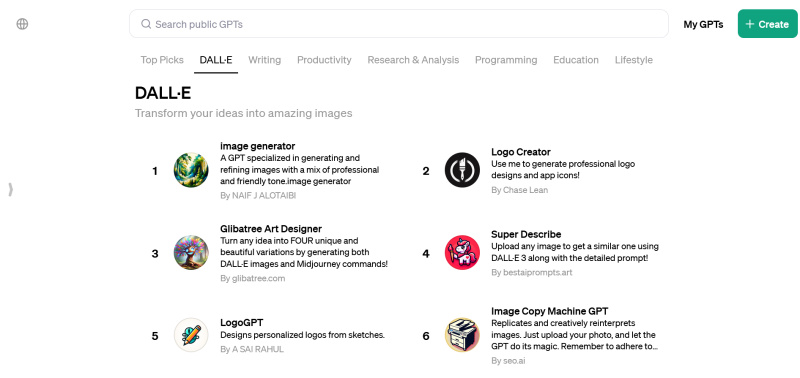Focus the Search public GPTs field
Screen dimensions: 800x378
(x=398, y=24)
